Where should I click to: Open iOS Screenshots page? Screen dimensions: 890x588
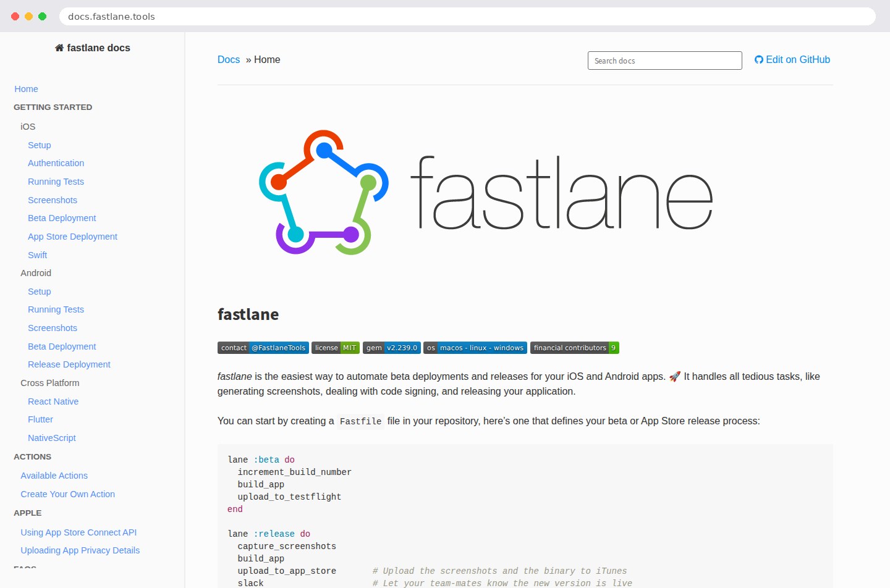53,200
